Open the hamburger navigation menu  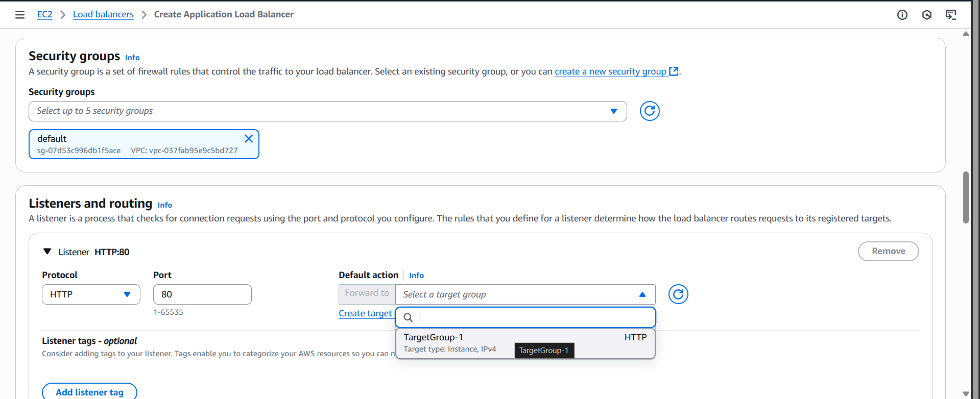[x=20, y=15]
